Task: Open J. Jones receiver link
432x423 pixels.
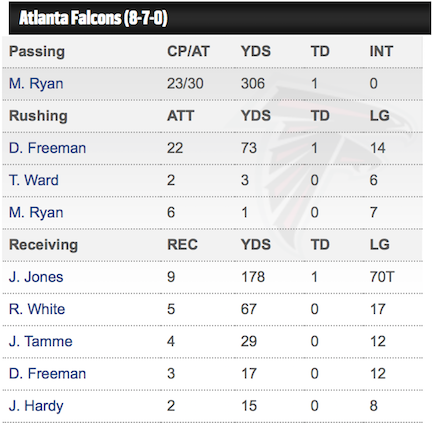Action: point(36,277)
